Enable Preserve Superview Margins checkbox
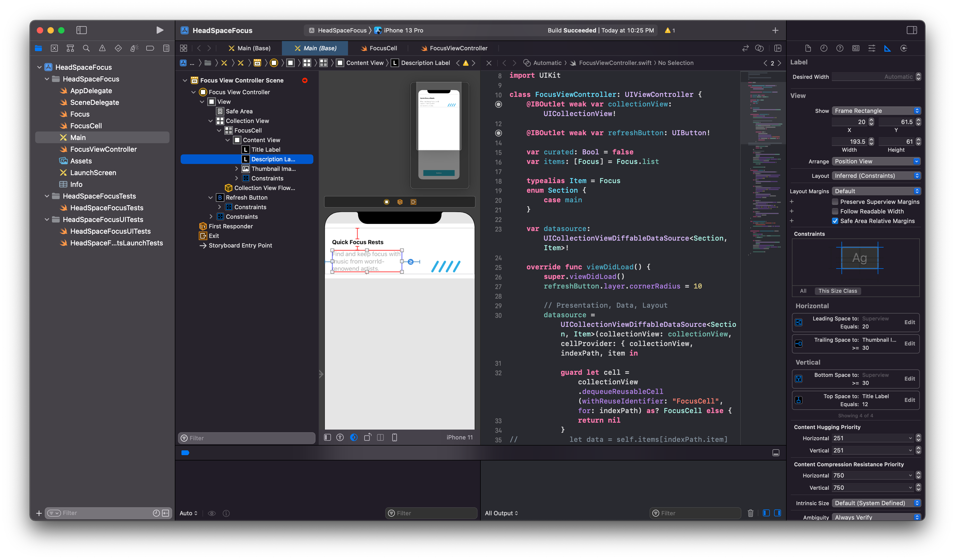 click(x=835, y=202)
